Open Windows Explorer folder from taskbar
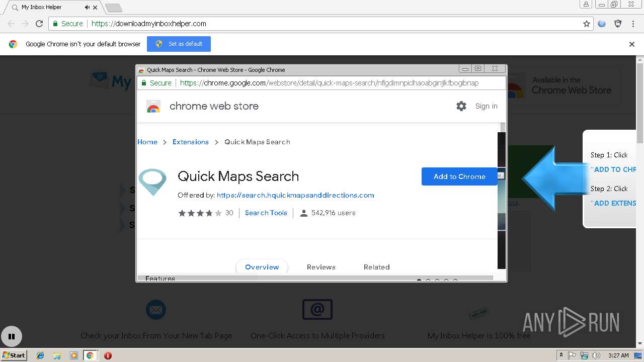 coord(57,355)
